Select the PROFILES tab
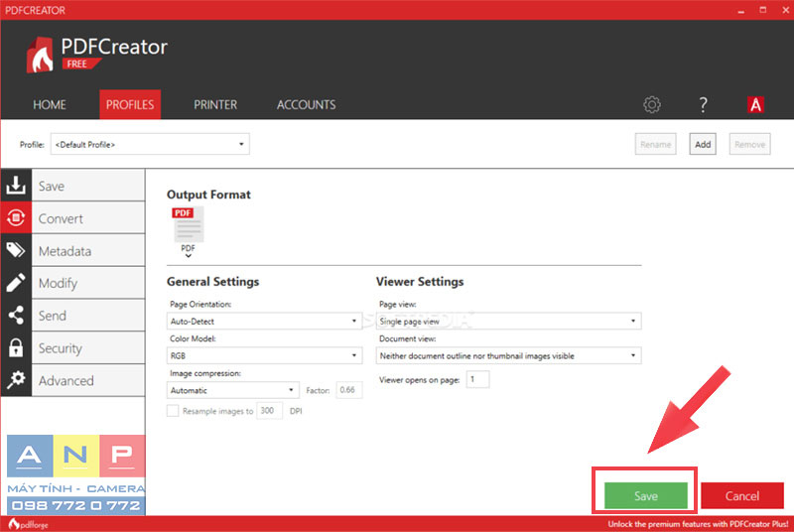Screen dimensions: 794x532 pos(130,105)
